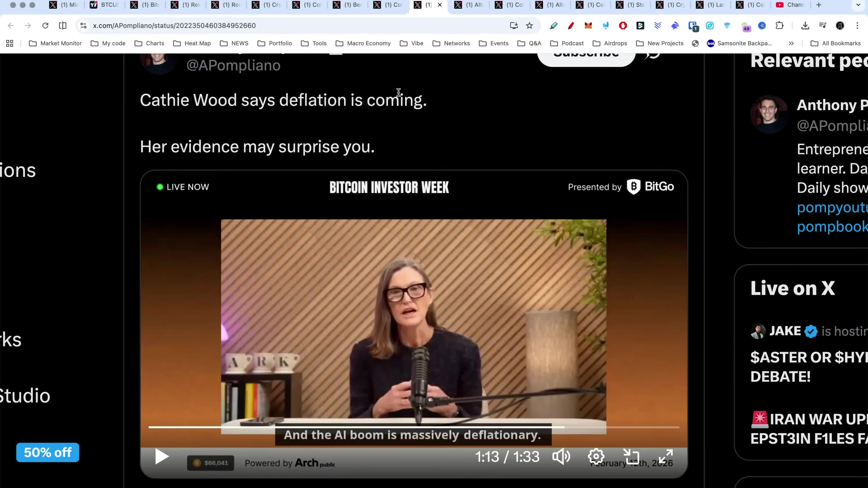
Task: Open the apps grid in bookmarks bar
Action: [x=9, y=43]
